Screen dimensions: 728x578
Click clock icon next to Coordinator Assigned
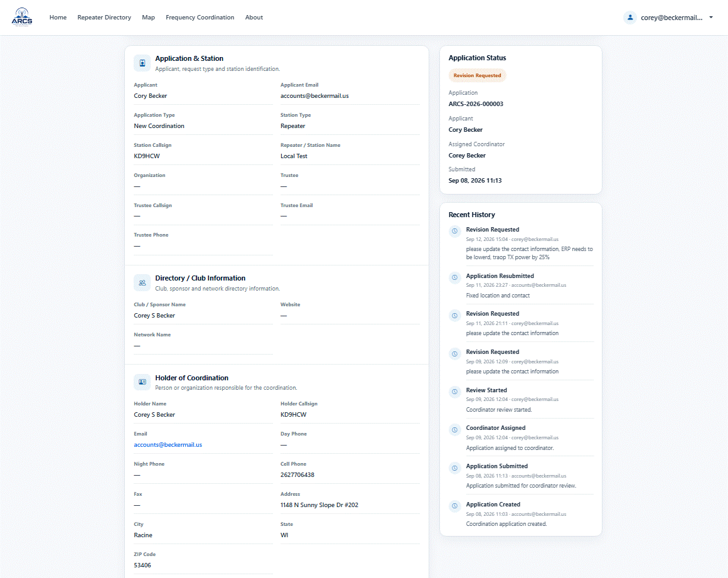(455, 429)
